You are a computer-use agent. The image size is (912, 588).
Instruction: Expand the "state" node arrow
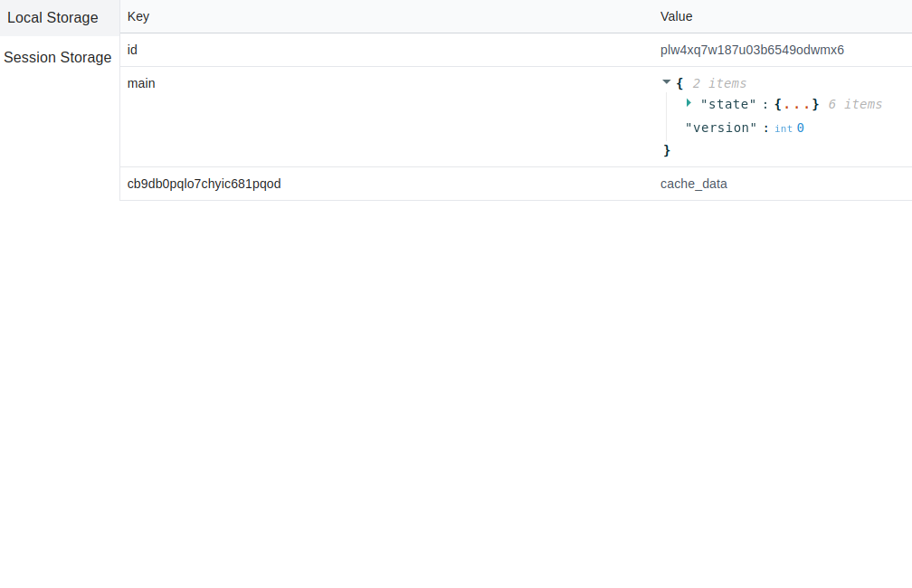click(689, 103)
